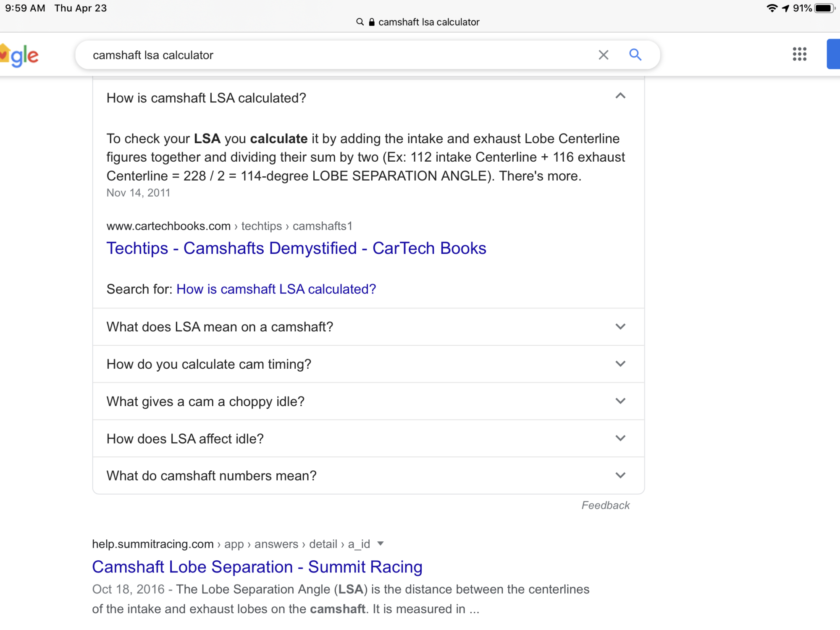Click the search magnifier to submit query
This screenshot has width=840, height=630.
[635, 55]
